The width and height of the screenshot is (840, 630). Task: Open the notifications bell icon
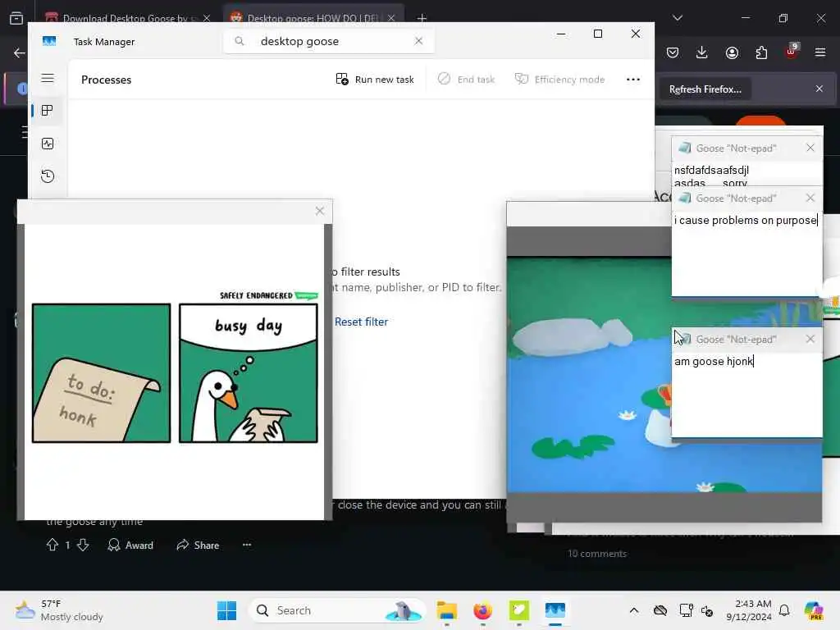(x=784, y=610)
